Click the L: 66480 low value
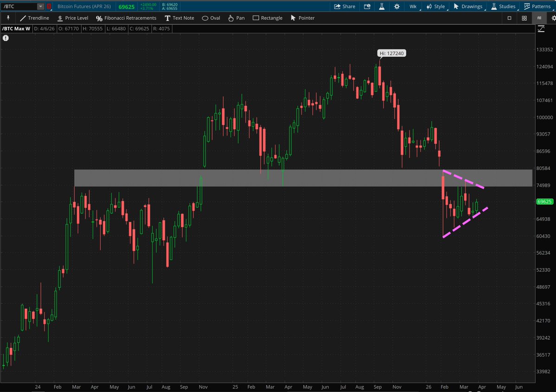Viewport: 556px width, 392px height. pos(115,29)
